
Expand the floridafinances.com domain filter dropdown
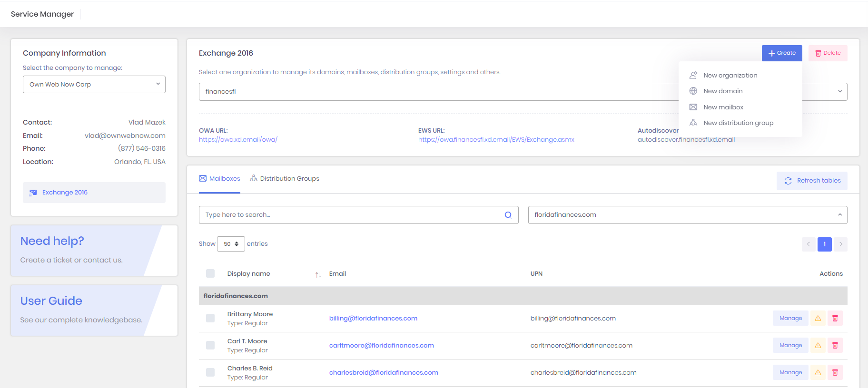[x=687, y=215]
